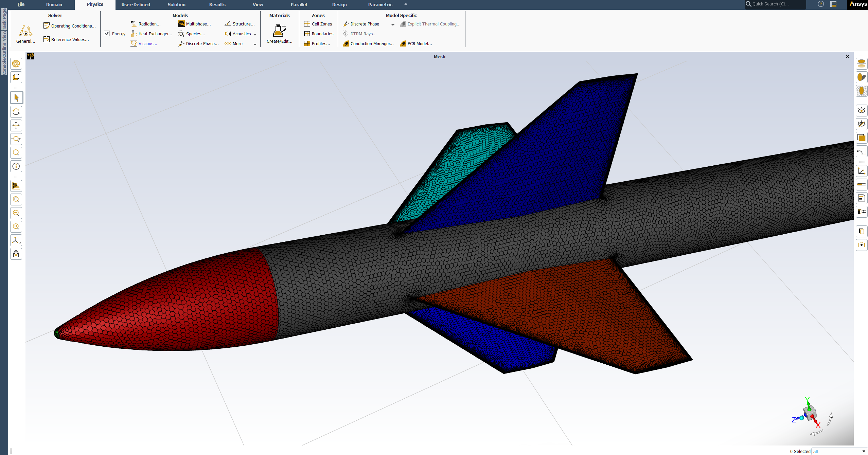Open the Radiation model dialog
868x455 pixels.
click(x=146, y=24)
